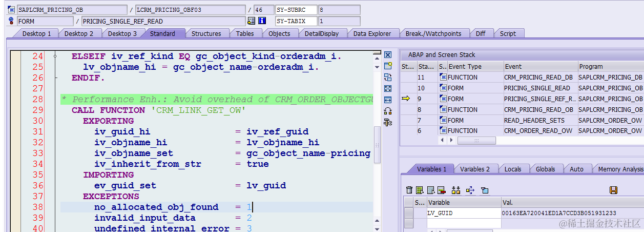Switch to the Variables 2 tab

click(475, 169)
